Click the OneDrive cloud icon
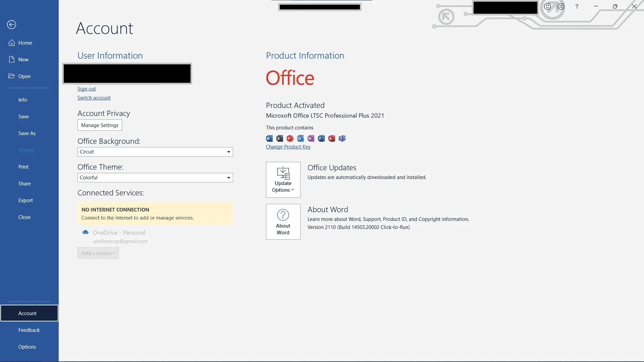The width and height of the screenshot is (644, 362). 86,232
